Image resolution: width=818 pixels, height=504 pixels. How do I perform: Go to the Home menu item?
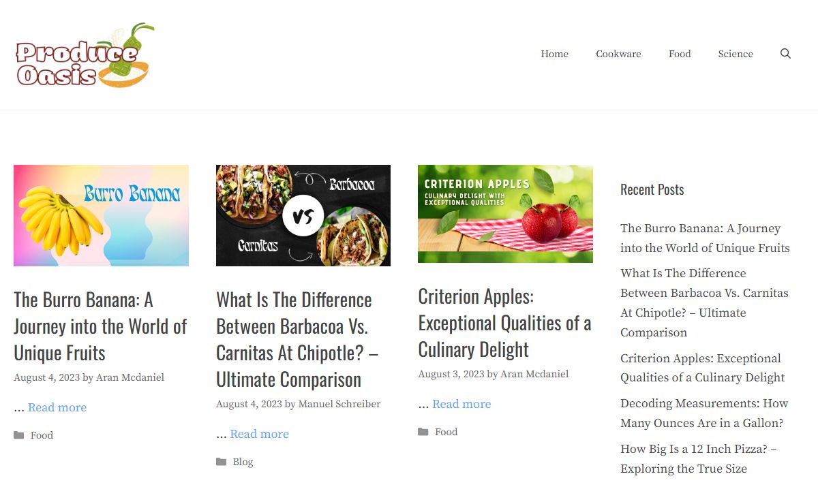tap(554, 54)
